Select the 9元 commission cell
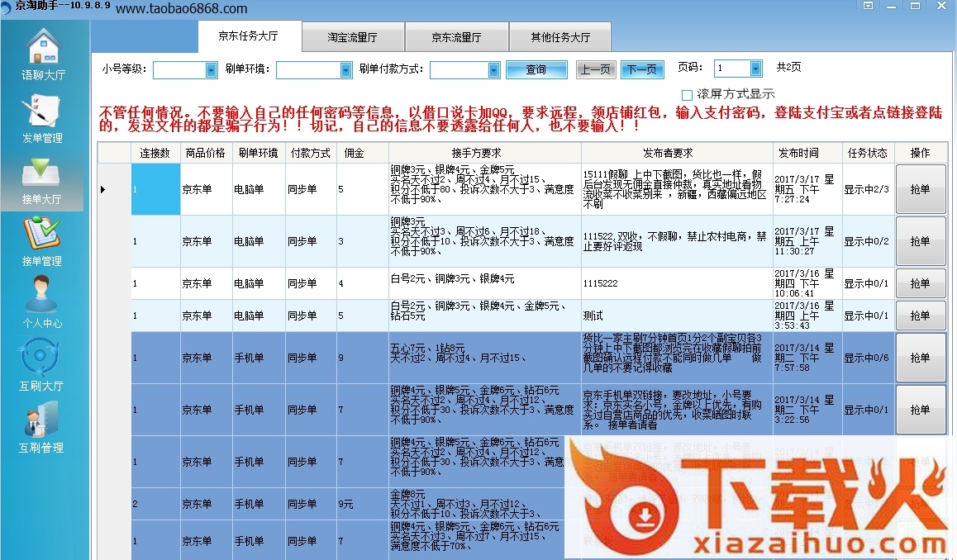This screenshot has width=957, height=560. (x=362, y=504)
